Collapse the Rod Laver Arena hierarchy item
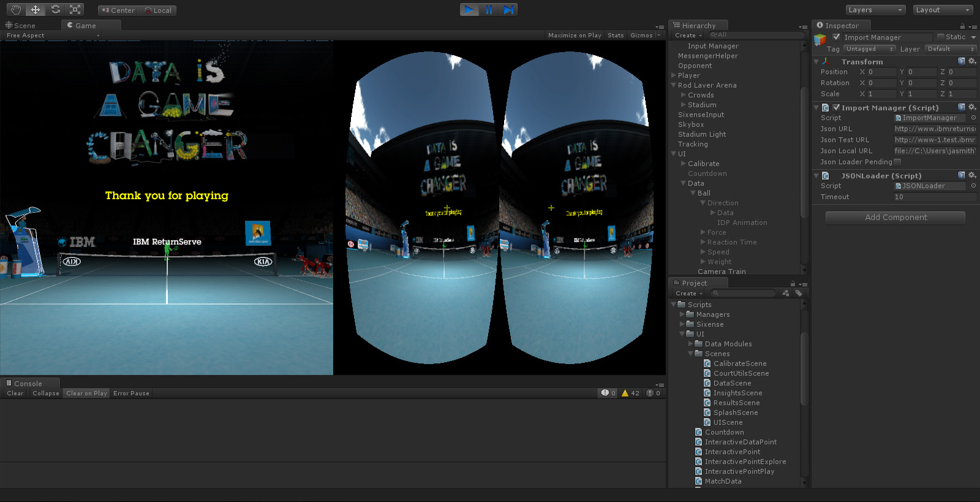The height and width of the screenshot is (502, 980). tap(674, 85)
